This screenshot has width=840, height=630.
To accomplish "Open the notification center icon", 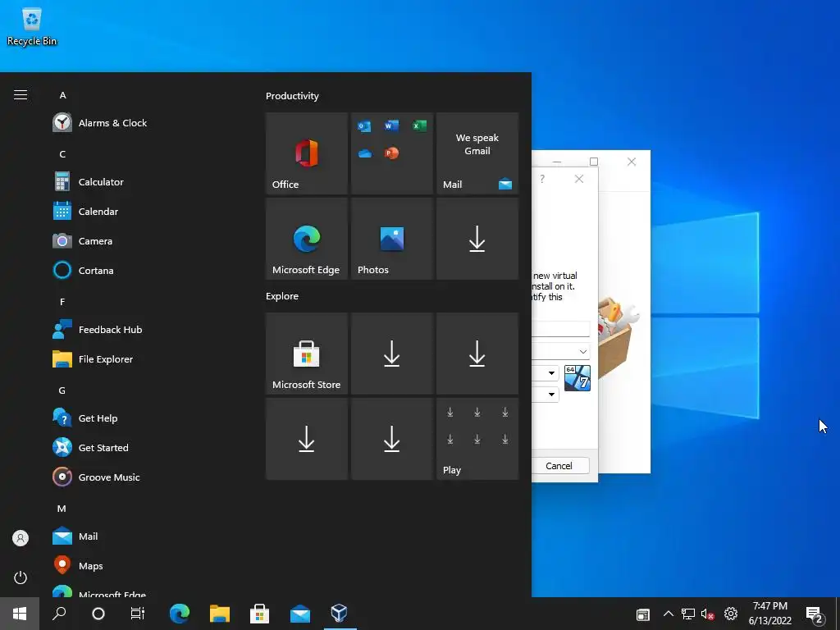I will [815, 614].
